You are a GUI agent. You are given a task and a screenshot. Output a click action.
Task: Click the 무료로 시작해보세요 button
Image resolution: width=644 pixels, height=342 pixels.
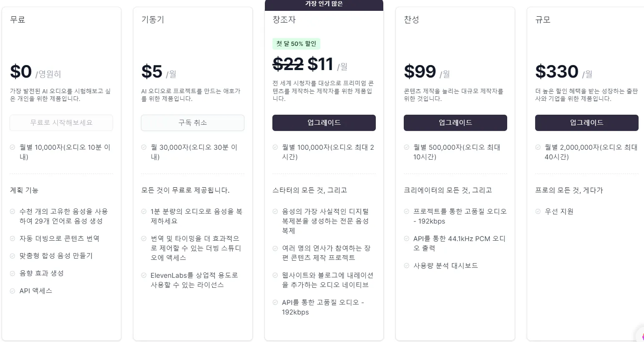pos(61,123)
